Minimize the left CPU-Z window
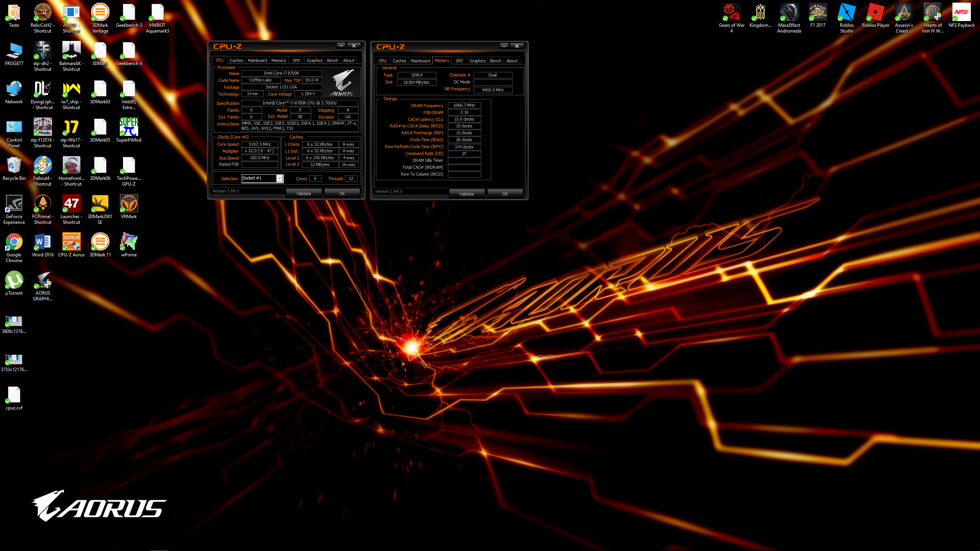Image resolution: width=980 pixels, height=551 pixels. tap(341, 46)
